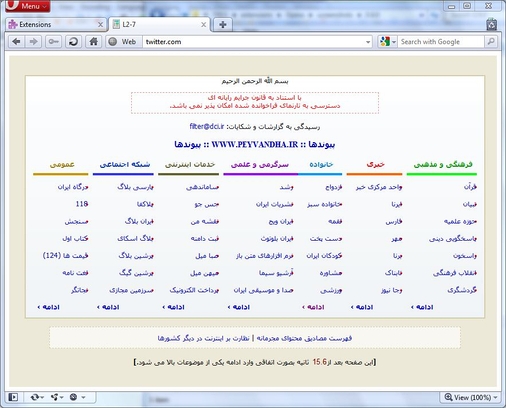Switch to the L2-7 tab
Viewport: 506px width, 408px height.
point(159,24)
